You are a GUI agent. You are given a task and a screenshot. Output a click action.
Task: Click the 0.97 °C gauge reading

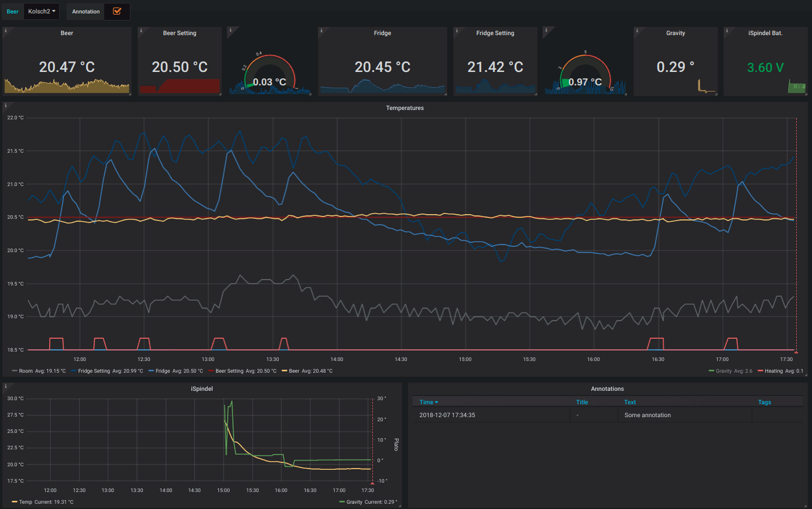[585, 82]
